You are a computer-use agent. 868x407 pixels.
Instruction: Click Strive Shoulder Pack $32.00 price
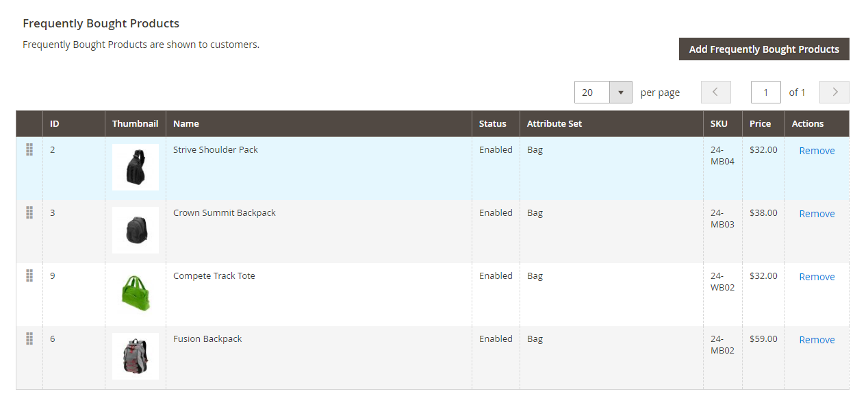tap(763, 149)
